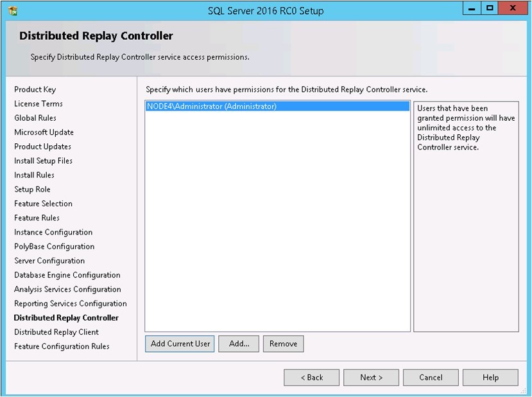This screenshot has height=397, width=532.
Task: Select Reporting Services Configuration step
Action: (x=70, y=303)
